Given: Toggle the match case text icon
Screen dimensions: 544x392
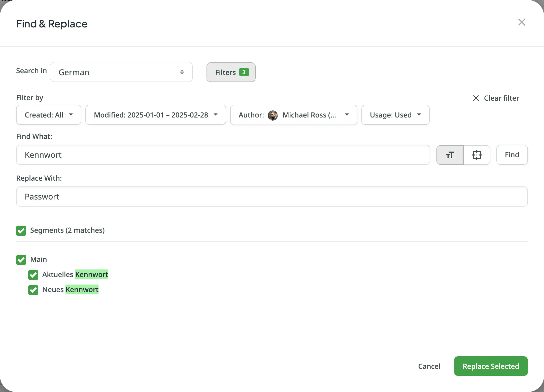Looking at the screenshot, I should pyautogui.click(x=450, y=155).
